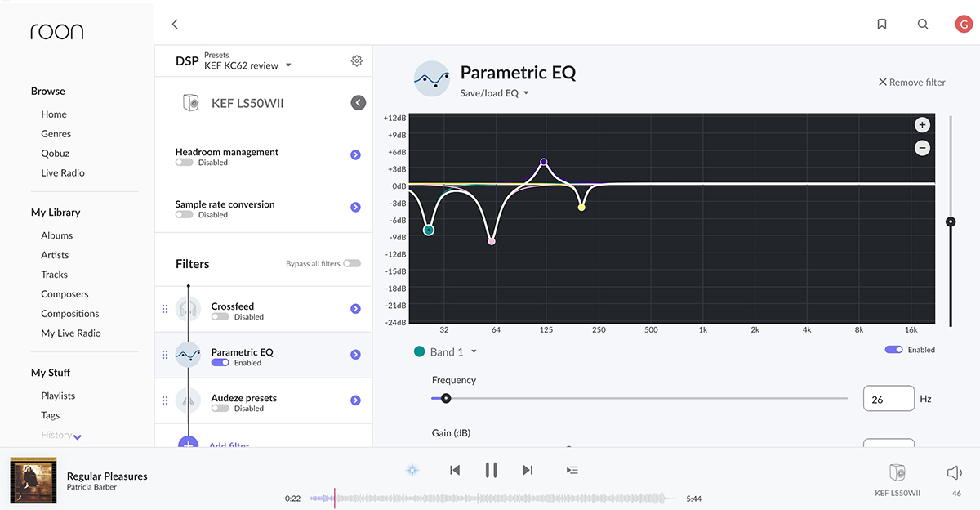
Task: Open the KEF LS50WII zone picker
Action: pos(897,479)
